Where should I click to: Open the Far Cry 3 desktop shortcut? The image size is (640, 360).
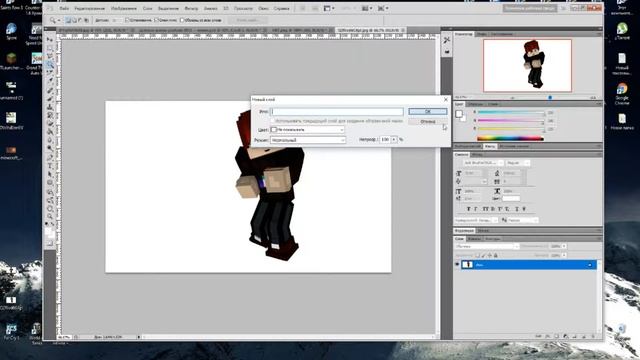point(11,332)
